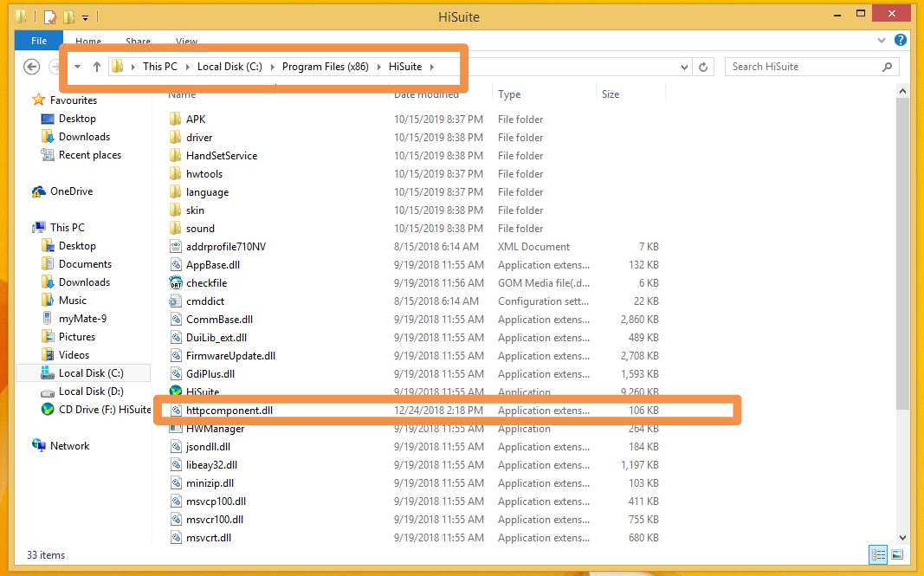Viewport: 924px width, 576px height.
Task: Select the msvcr100.dll file
Action: pyautogui.click(x=215, y=520)
